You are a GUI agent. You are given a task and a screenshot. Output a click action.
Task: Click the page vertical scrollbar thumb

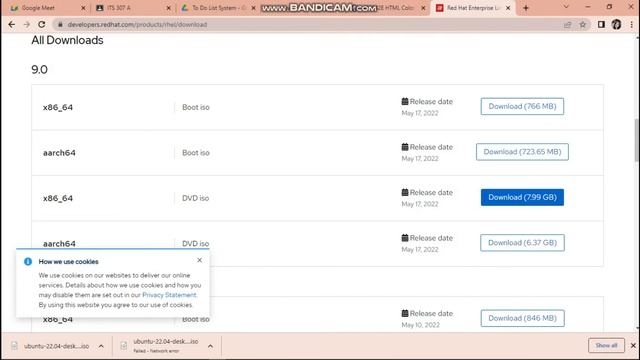coord(637,140)
